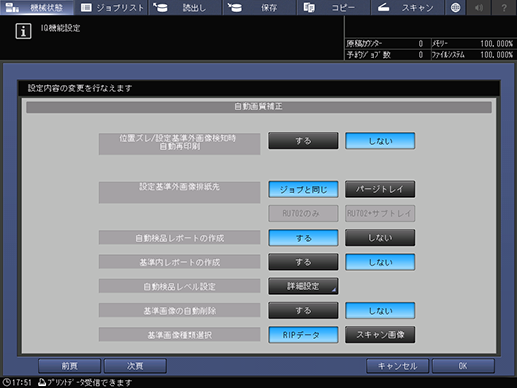The image size is (517, 388).
Task: Open the 機械状態 machine status tab
Action: (x=37, y=7)
